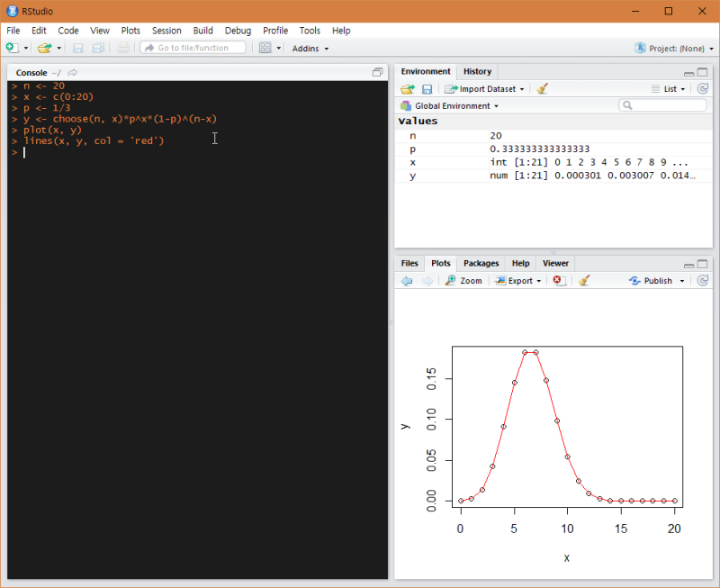The height and width of the screenshot is (588, 720).
Task: Switch to the History tab
Action: 477,72
